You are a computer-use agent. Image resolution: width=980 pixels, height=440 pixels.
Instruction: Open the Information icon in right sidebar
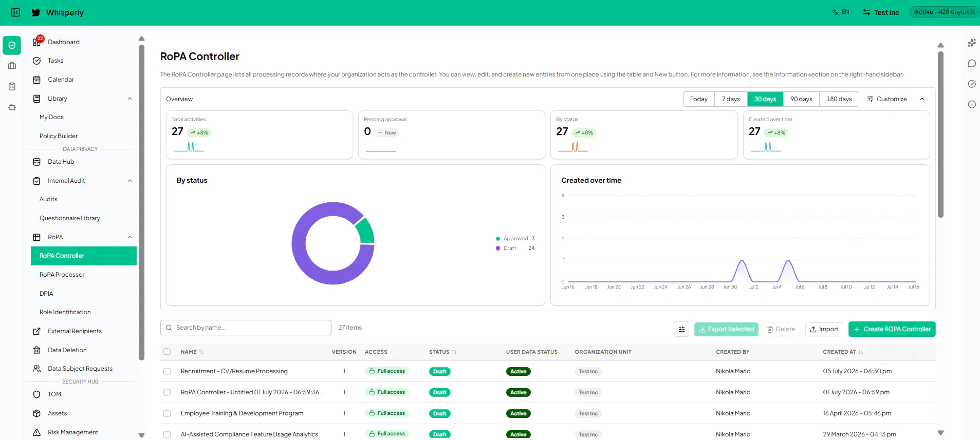972,104
